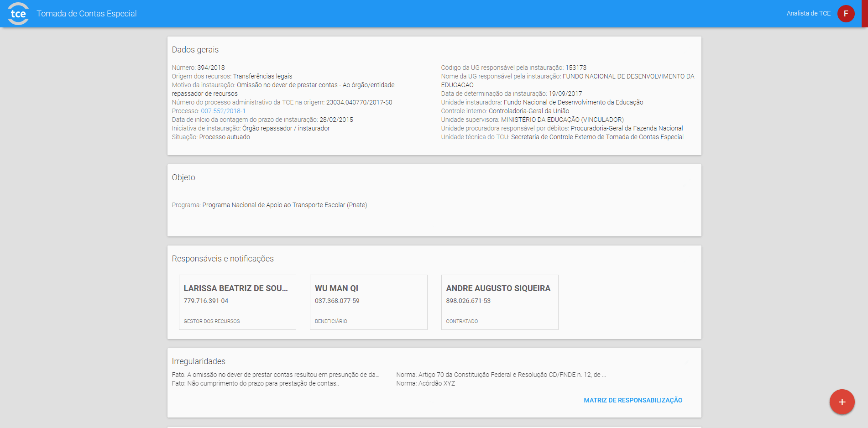Click Situação: Processo autuado
This screenshot has height=428, width=868.
pyautogui.click(x=211, y=137)
